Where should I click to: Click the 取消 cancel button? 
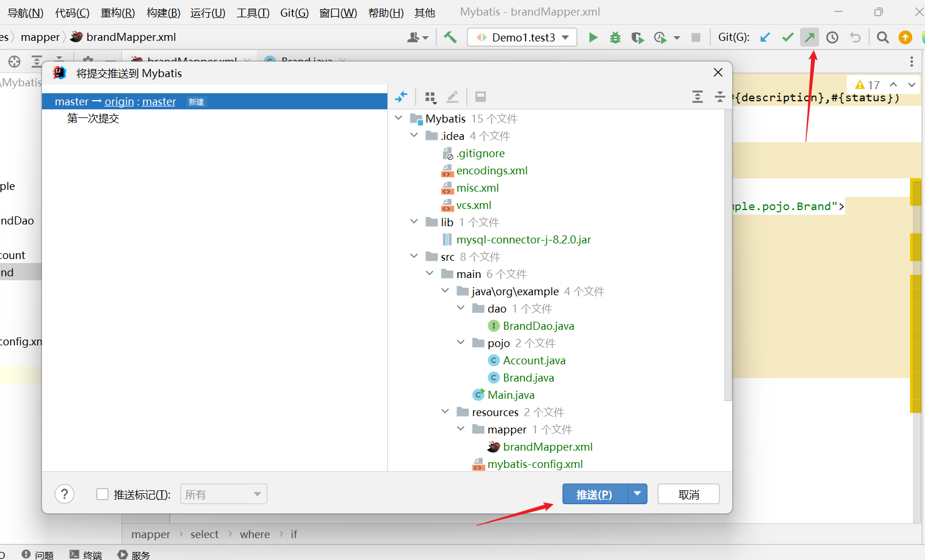[688, 494]
